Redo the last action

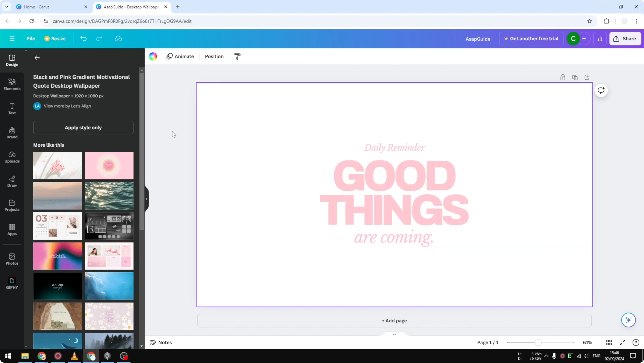pyautogui.click(x=99, y=39)
